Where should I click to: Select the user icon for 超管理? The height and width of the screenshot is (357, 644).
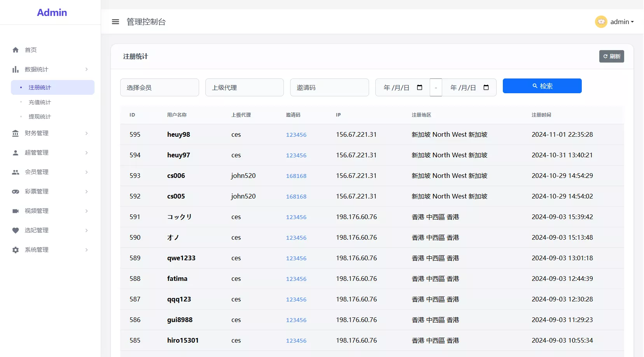tap(16, 152)
